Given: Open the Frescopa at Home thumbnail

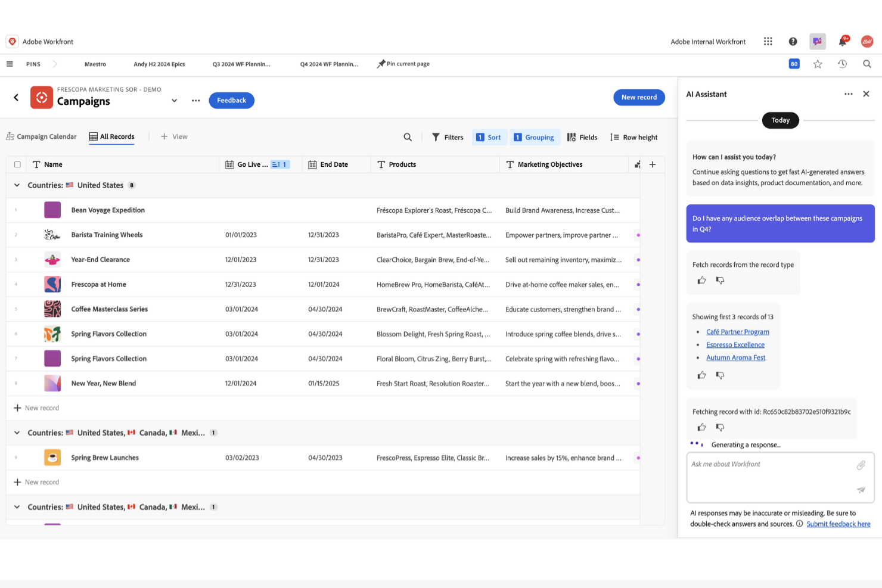Looking at the screenshot, I should tap(52, 284).
